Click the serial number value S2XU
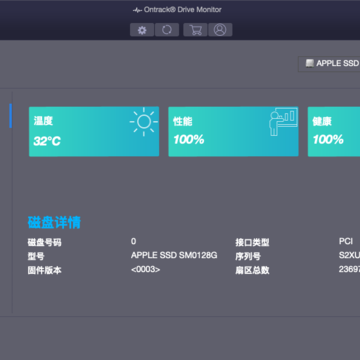This screenshot has width=360, height=360. point(349,255)
